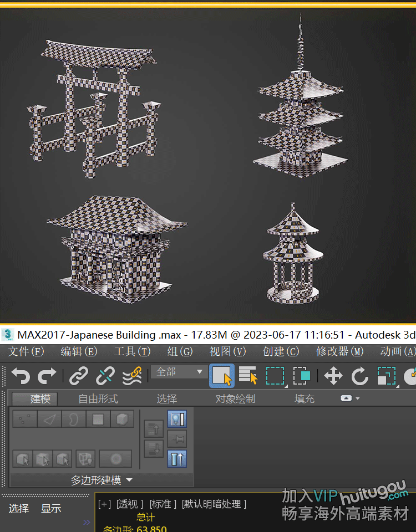Viewport: 416px width, 532px height.
Task: Click the Redo arrow icon
Action: click(47, 376)
